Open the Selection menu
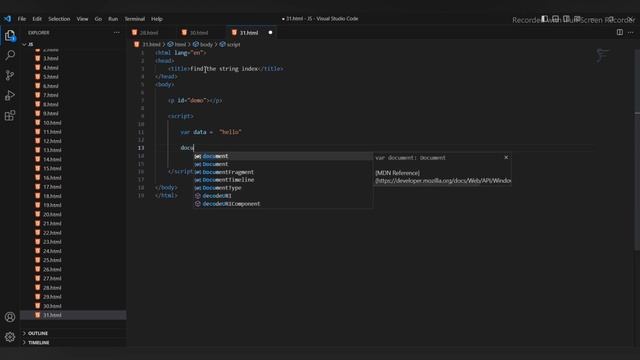Viewport: 640px width, 360px height. 59,19
